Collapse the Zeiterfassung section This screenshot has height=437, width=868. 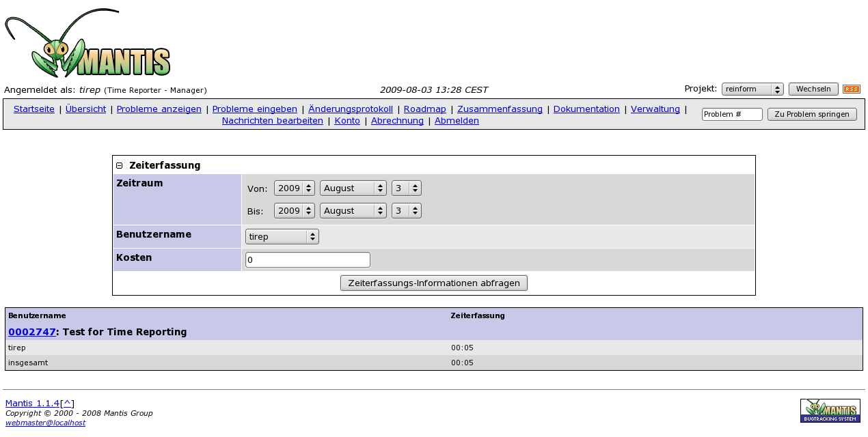click(120, 166)
